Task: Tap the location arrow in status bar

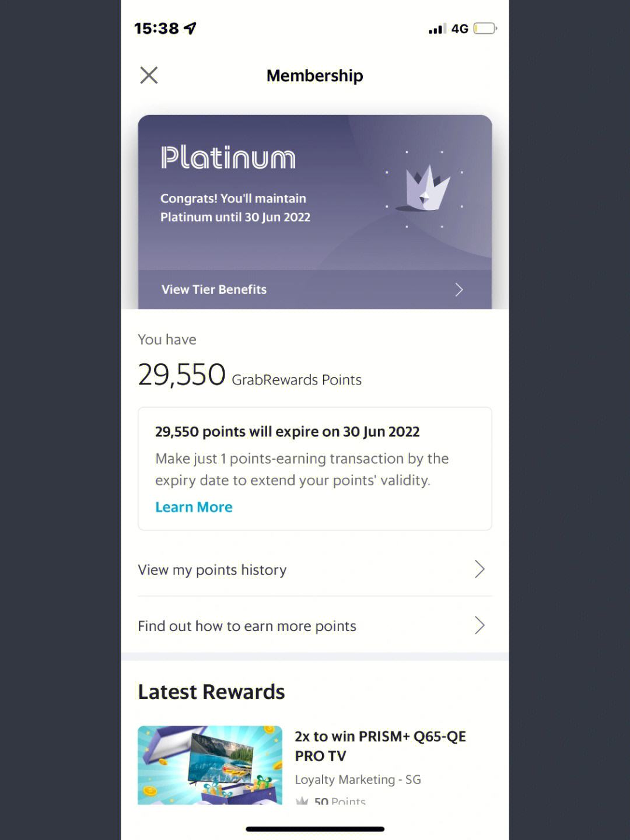Action: pyautogui.click(x=190, y=28)
